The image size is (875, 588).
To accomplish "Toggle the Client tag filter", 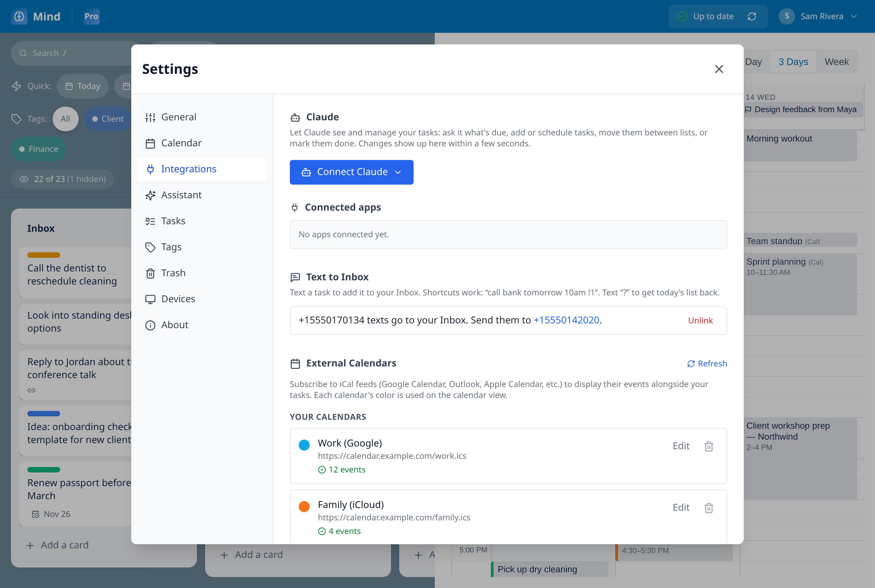I will [108, 119].
